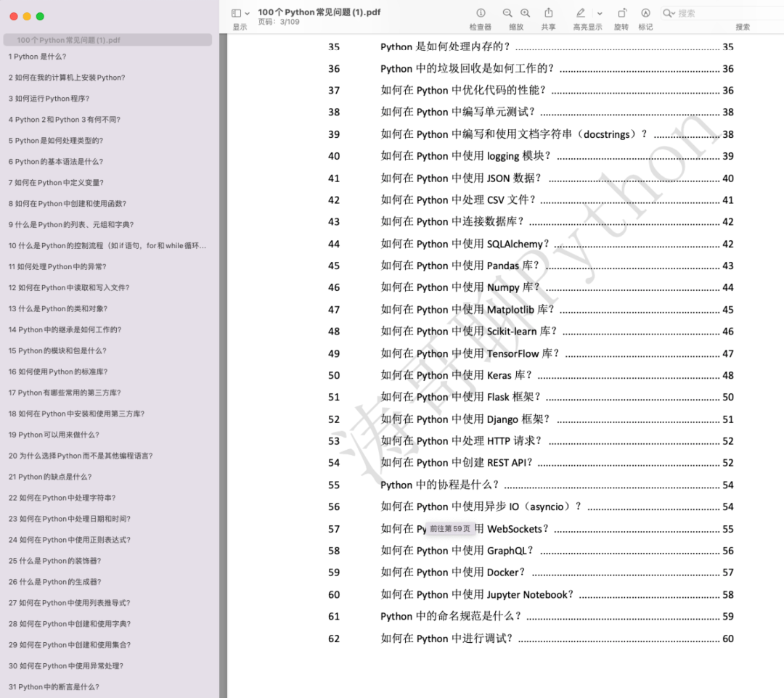
Task: Open the Inspector (检查器) info icon
Action: [x=481, y=13]
